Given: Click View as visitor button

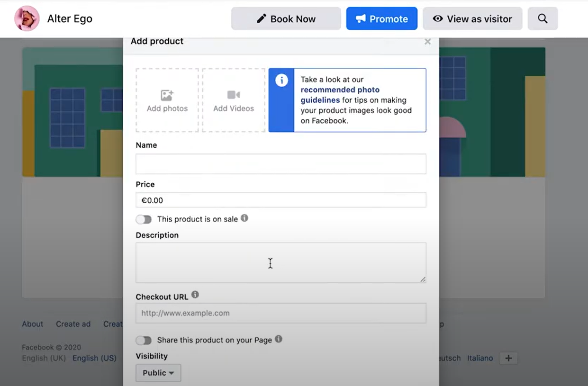Looking at the screenshot, I should [472, 19].
